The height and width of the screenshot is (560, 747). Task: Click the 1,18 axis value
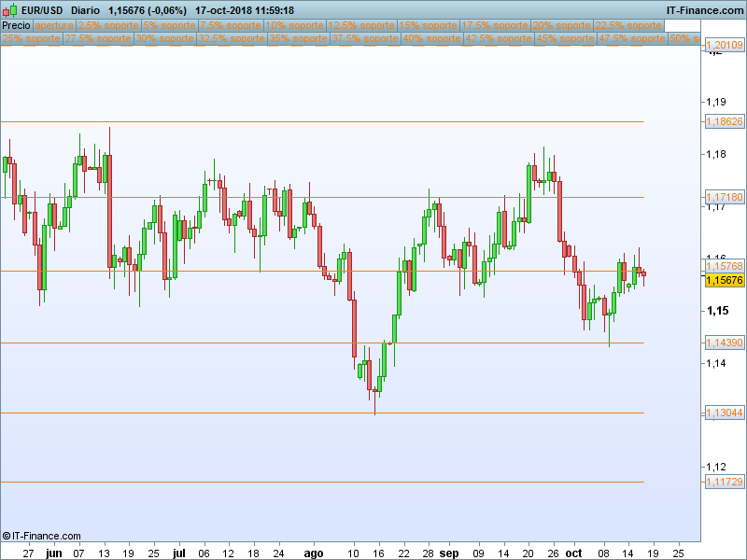[x=716, y=154]
